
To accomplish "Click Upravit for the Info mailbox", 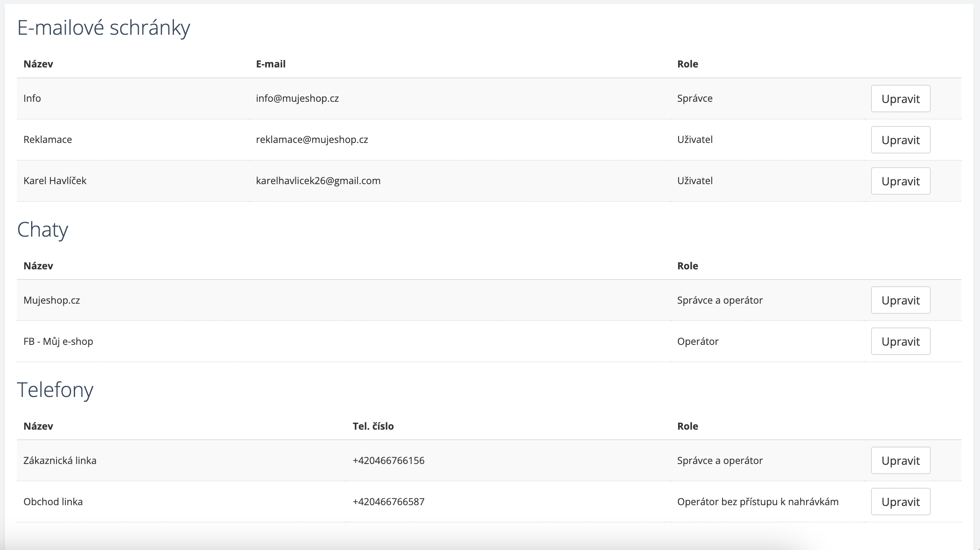I will 900,99.
